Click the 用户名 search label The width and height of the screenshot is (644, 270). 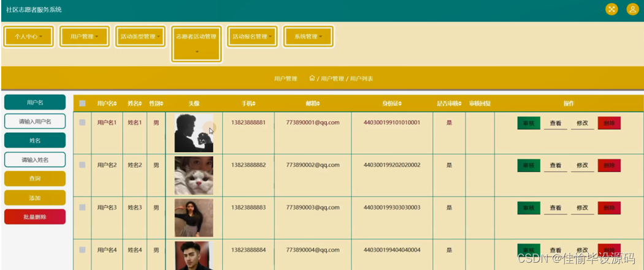click(x=35, y=102)
